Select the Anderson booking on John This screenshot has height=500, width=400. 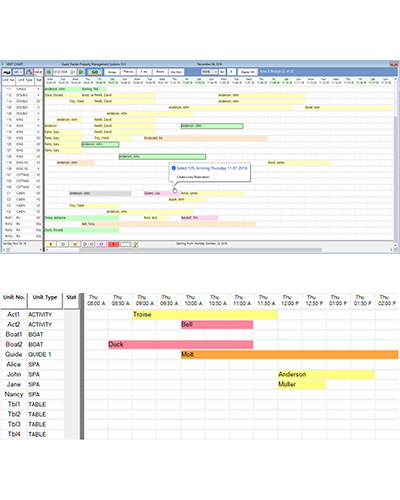(326, 374)
